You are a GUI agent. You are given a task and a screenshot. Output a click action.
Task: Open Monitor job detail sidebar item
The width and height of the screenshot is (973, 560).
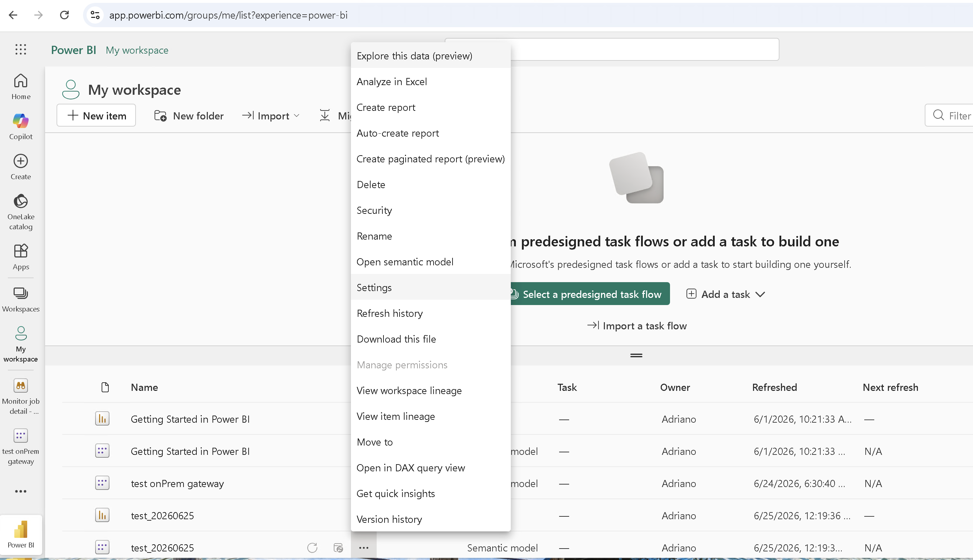tap(21, 397)
